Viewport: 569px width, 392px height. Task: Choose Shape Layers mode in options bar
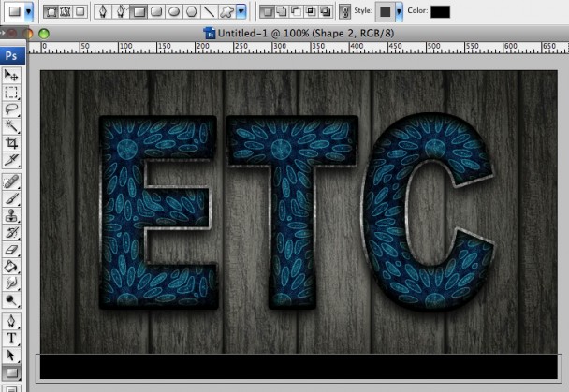click(51, 12)
